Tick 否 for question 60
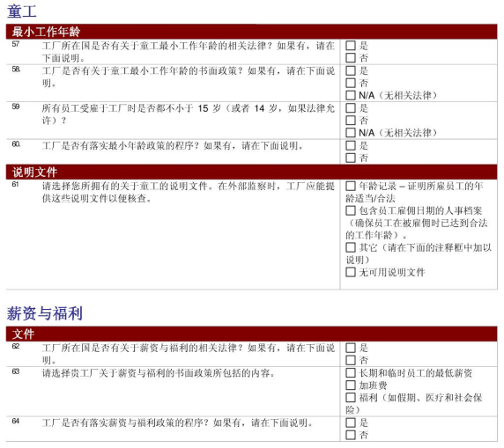The height and width of the screenshot is (448, 504). (x=351, y=158)
